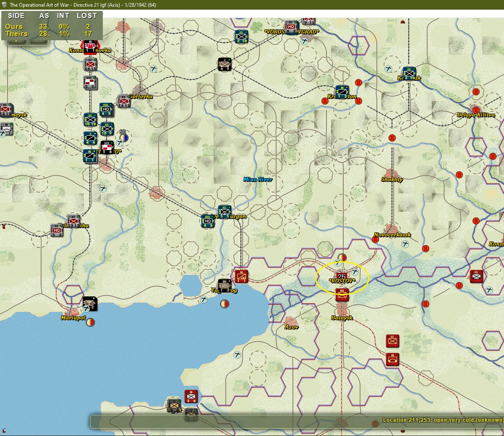Click the Location 211,253 status text
Image resolution: width=504 pixels, height=436 pixels.
click(443, 420)
